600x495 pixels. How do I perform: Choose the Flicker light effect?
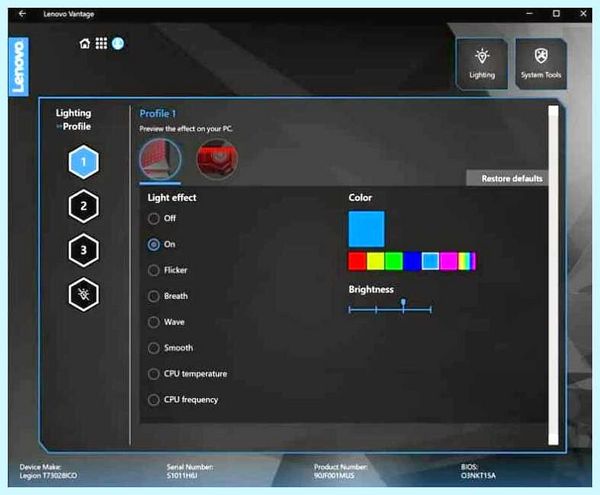click(x=168, y=270)
